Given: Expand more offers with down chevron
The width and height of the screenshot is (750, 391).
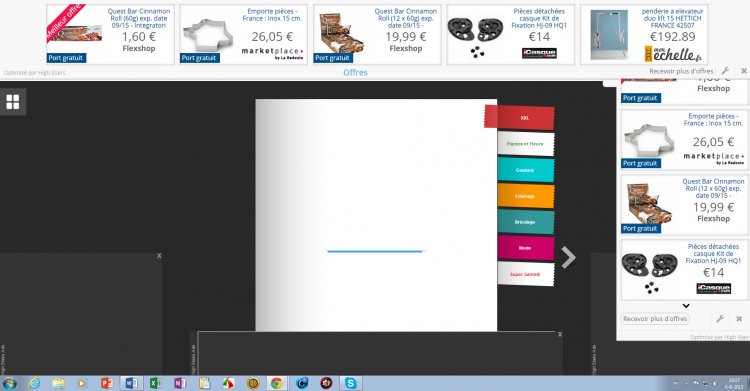Looking at the screenshot, I should pyautogui.click(x=686, y=306).
